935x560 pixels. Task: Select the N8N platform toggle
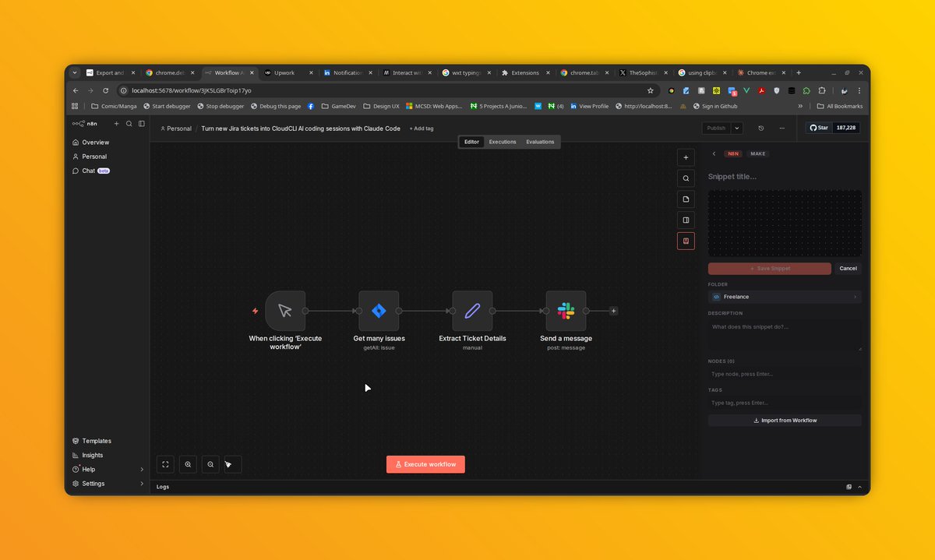pos(732,154)
